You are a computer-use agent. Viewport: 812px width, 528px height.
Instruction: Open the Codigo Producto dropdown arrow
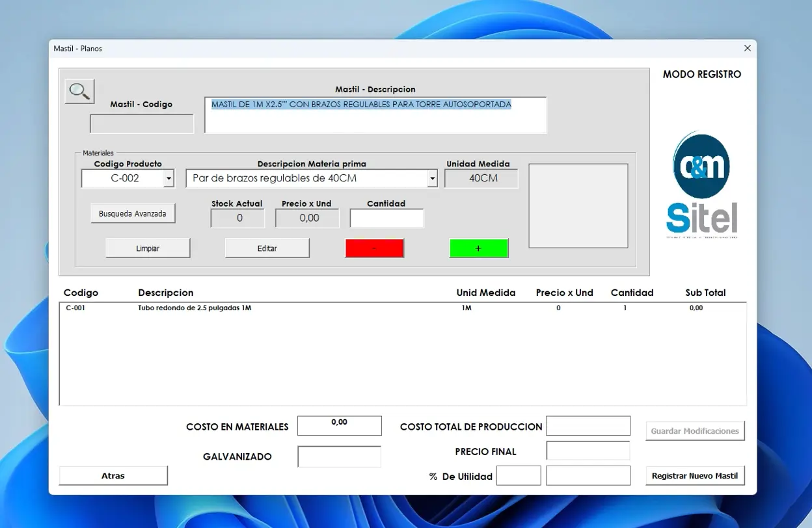[x=169, y=178]
